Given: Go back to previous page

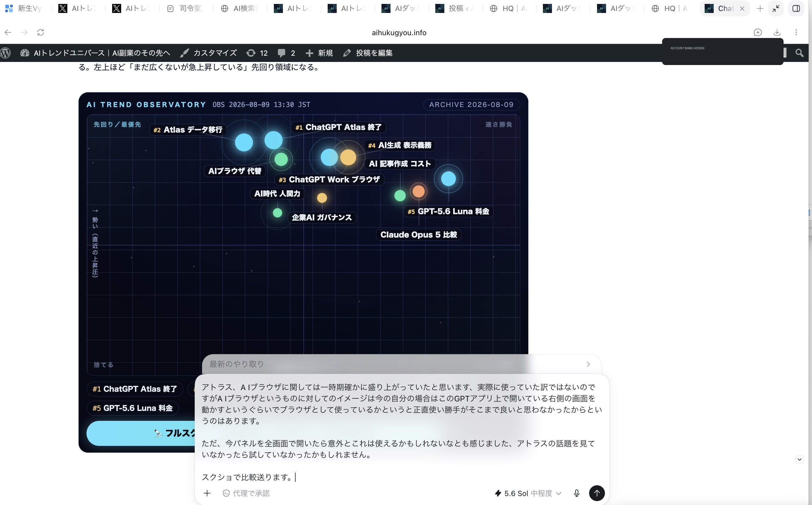Looking at the screenshot, I should [8, 32].
